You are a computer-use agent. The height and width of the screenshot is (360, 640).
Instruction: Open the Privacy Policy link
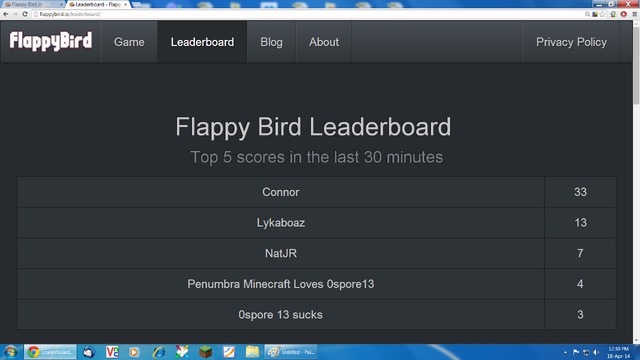tap(571, 42)
